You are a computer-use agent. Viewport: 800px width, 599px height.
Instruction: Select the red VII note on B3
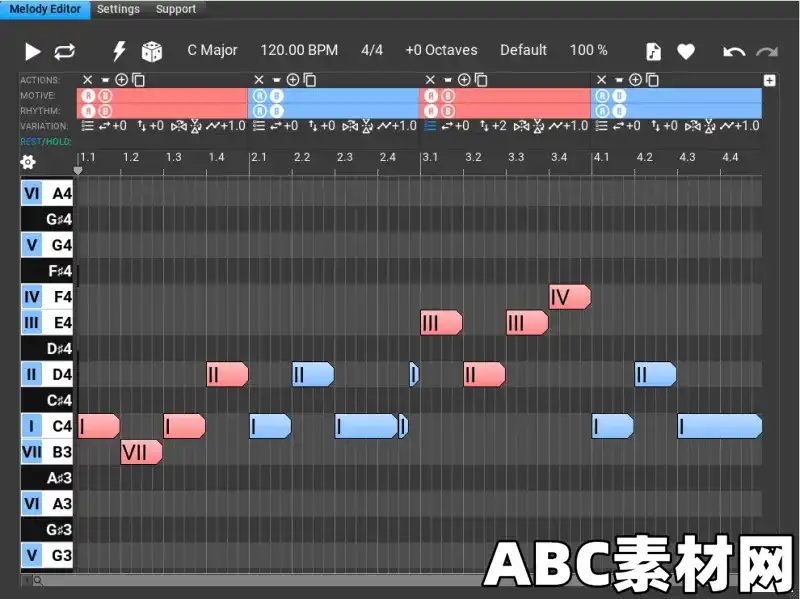click(x=141, y=452)
